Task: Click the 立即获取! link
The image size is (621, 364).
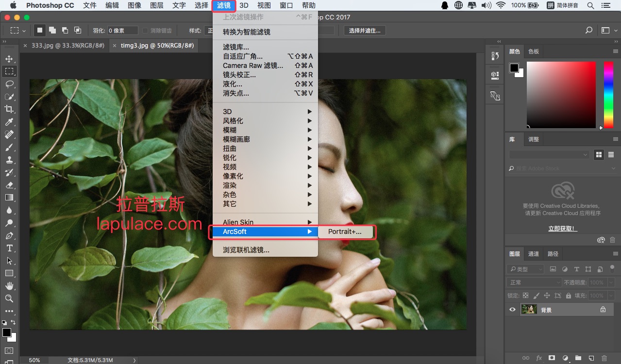Action: 562,229
